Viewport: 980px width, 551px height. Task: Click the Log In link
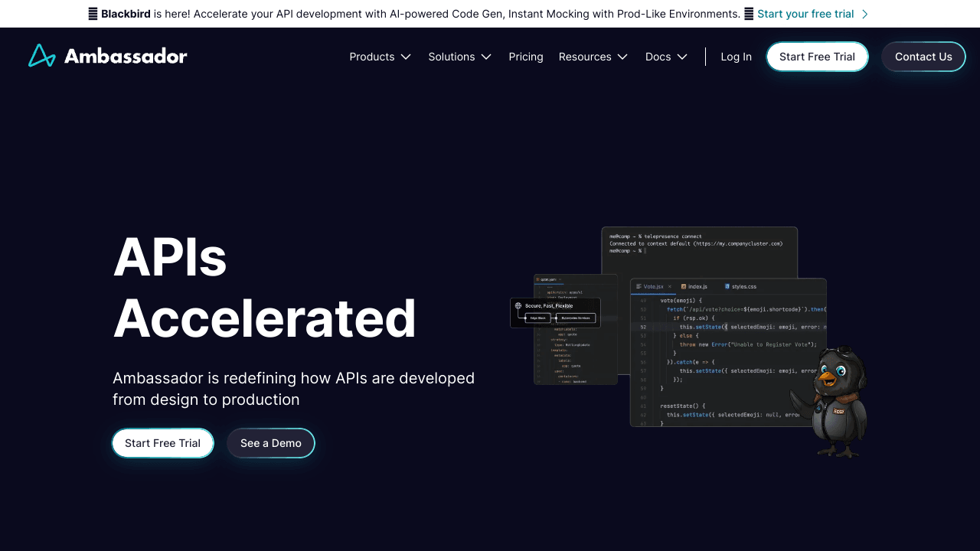pos(736,57)
